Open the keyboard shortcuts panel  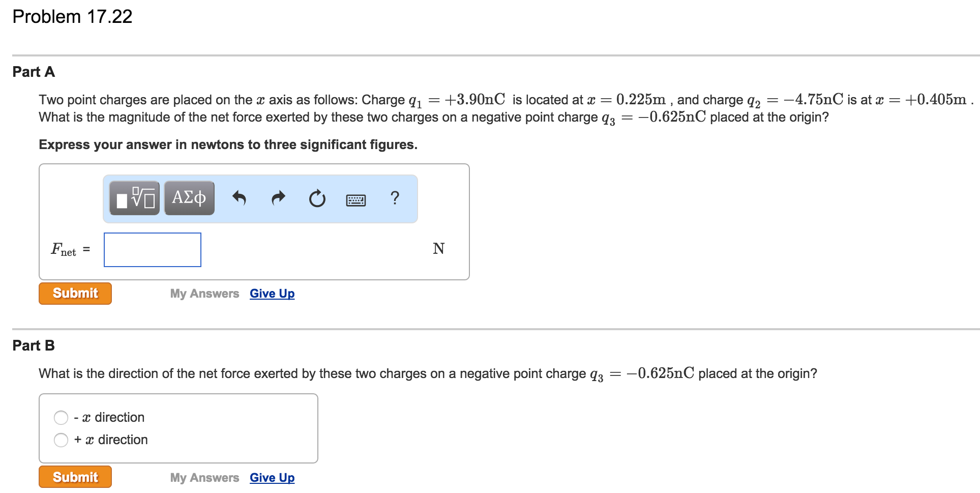[356, 200]
